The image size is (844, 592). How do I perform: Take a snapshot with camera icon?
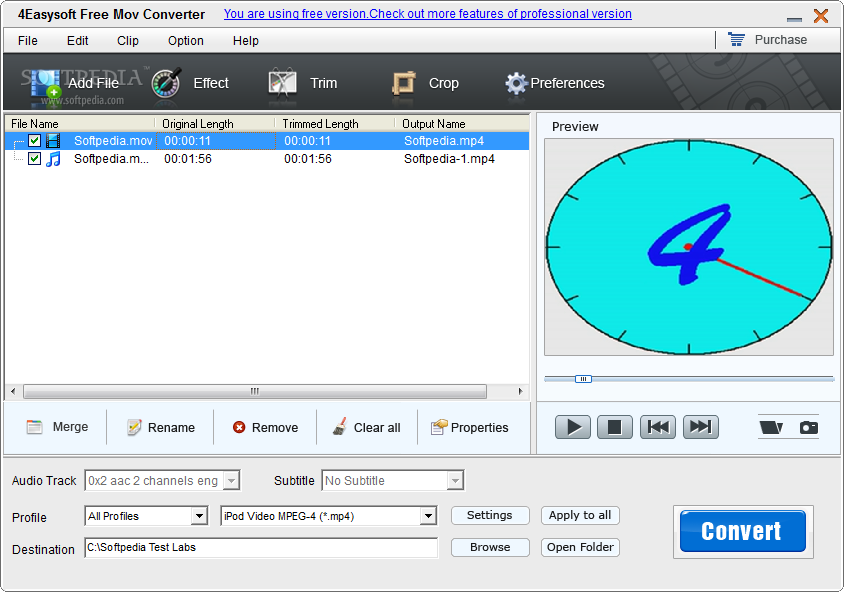point(808,428)
